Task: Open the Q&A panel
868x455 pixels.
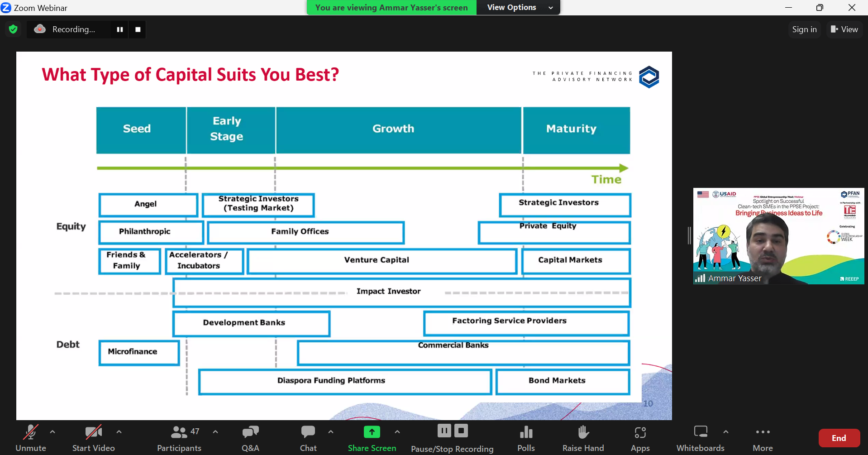Action: (250, 438)
